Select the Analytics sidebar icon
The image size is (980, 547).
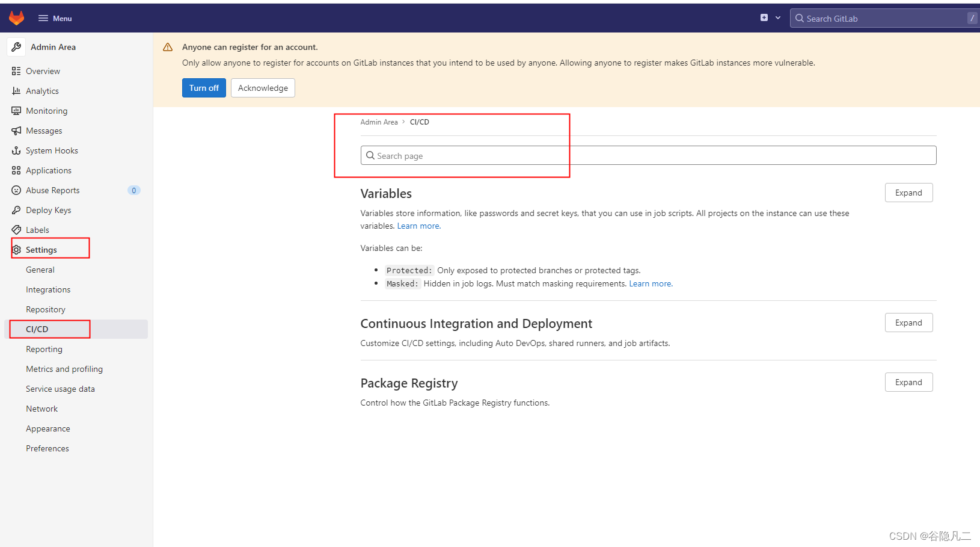click(16, 90)
